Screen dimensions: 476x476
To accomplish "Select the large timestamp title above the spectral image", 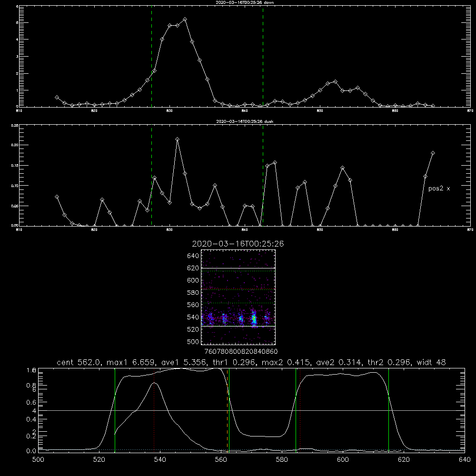I will click(x=238, y=244).
